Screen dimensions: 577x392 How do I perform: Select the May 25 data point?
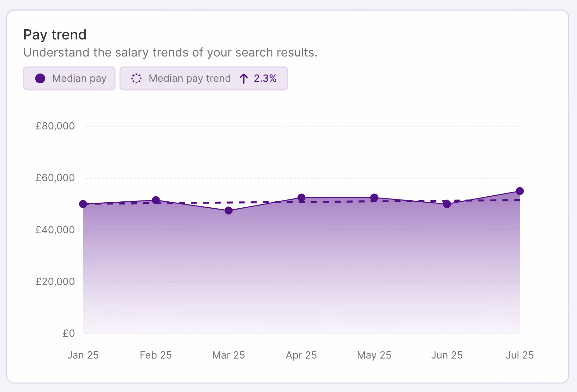pyautogui.click(x=374, y=198)
